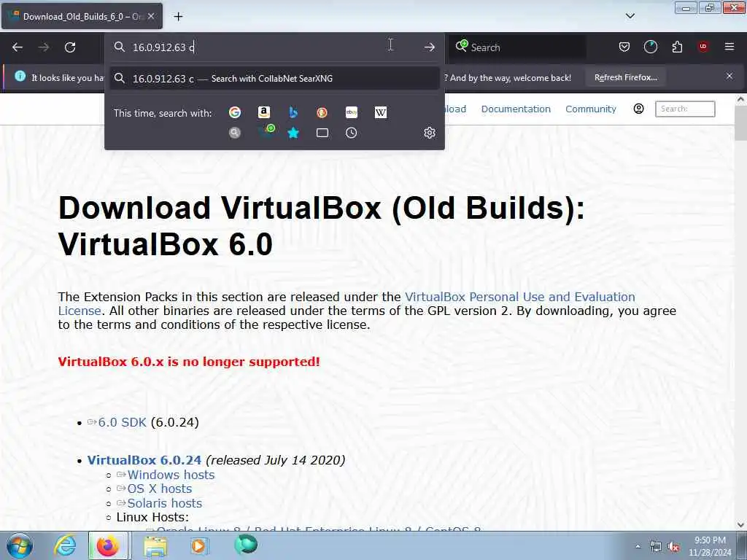Screen dimensions: 747x560
Task: Open the uBlock Origin extension icon
Action: pyautogui.click(x=703, y=47)
